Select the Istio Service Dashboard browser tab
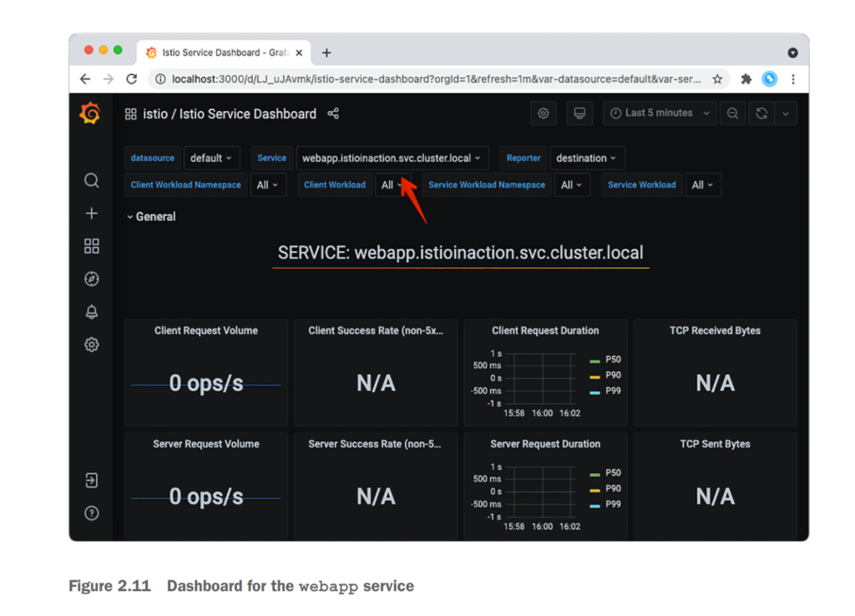This screenshot has height=616, width=855. 217,53
